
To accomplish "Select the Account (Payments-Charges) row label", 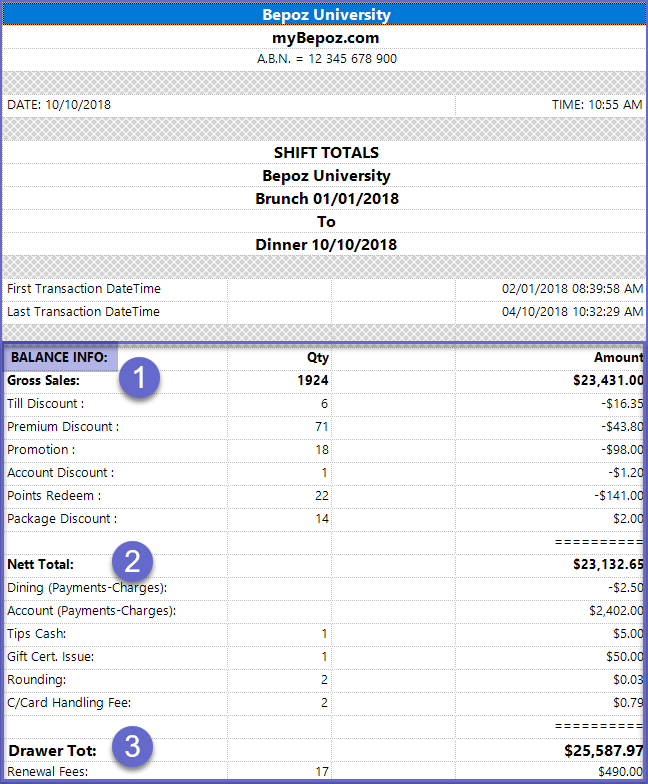I will 91,610.
